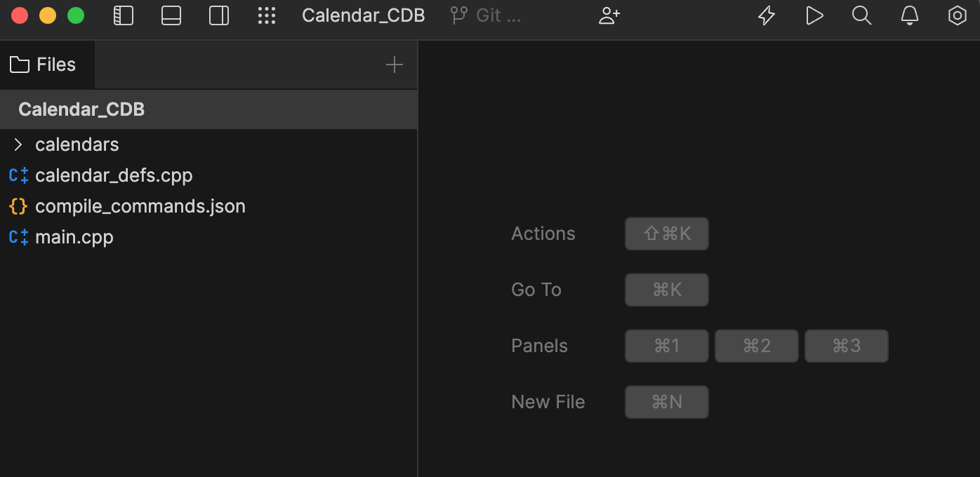Click the Go To ⌘K button
The image size is (980, 477).
(x=666, y=289)
